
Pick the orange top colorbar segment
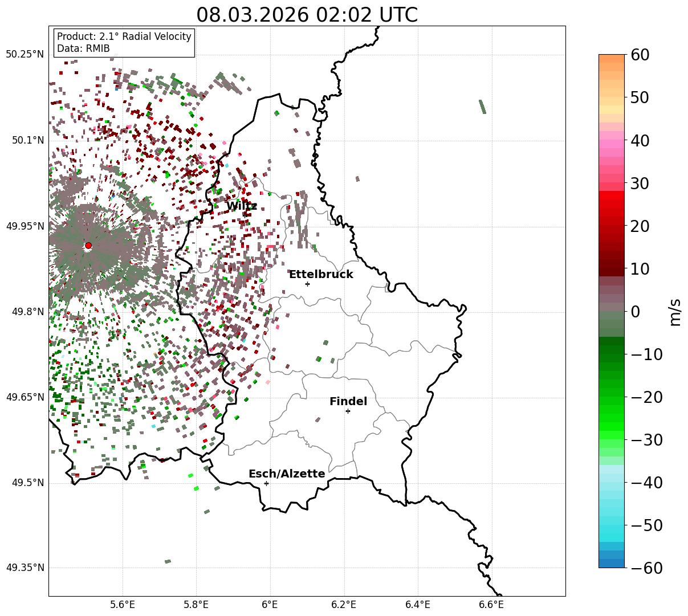[612, 59]
